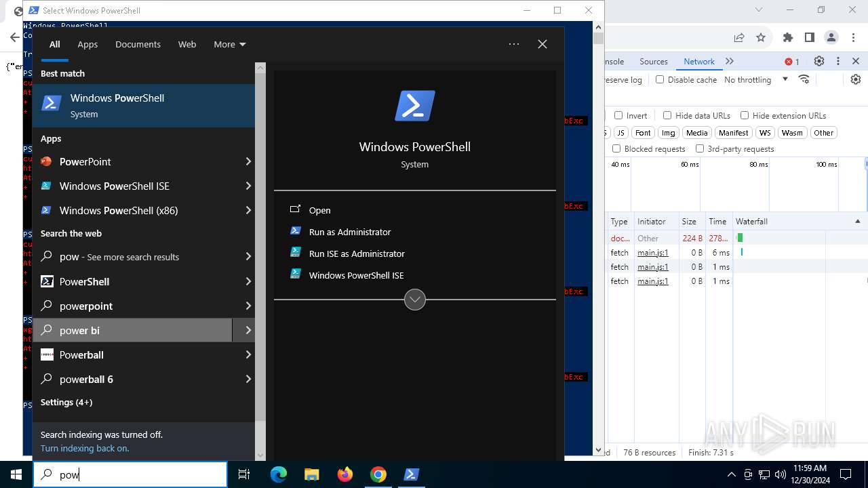Screen dimensions: 868x488
Task: Run ISE as Administrator action
Action: [356, 253]
